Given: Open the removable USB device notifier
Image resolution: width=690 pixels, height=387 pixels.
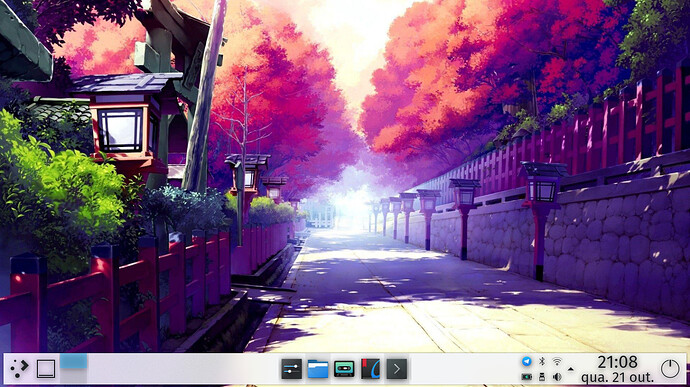Looking at the screenshot, I should pyautogui.click(x=542, y=377).
